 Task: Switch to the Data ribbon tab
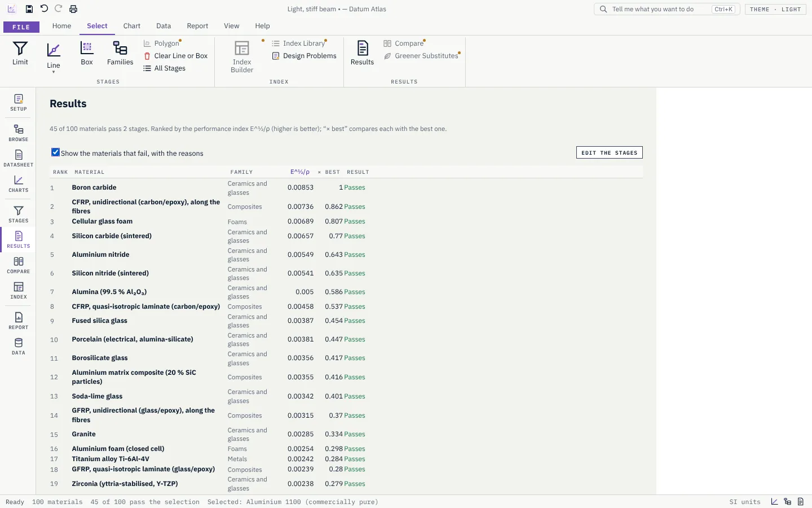[164, 26]
